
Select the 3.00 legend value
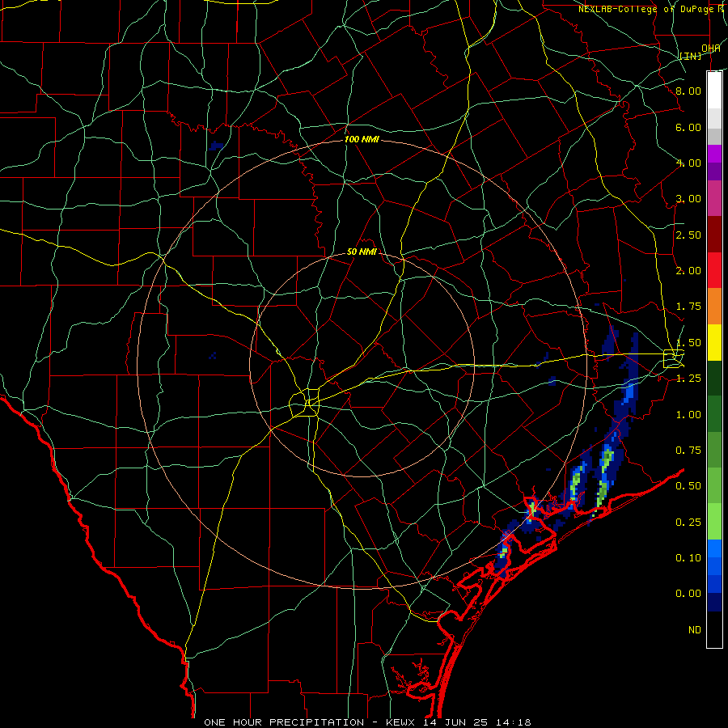(688, 199)
